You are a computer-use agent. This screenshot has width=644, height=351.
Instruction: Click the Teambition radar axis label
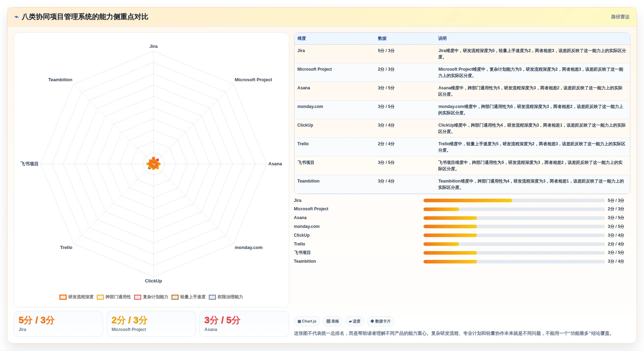click(60, 80)
